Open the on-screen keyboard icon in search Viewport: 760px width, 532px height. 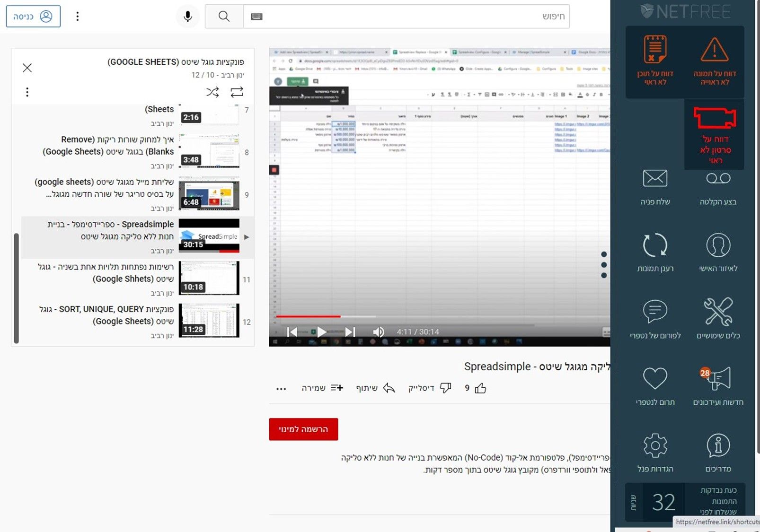[256, 17]
